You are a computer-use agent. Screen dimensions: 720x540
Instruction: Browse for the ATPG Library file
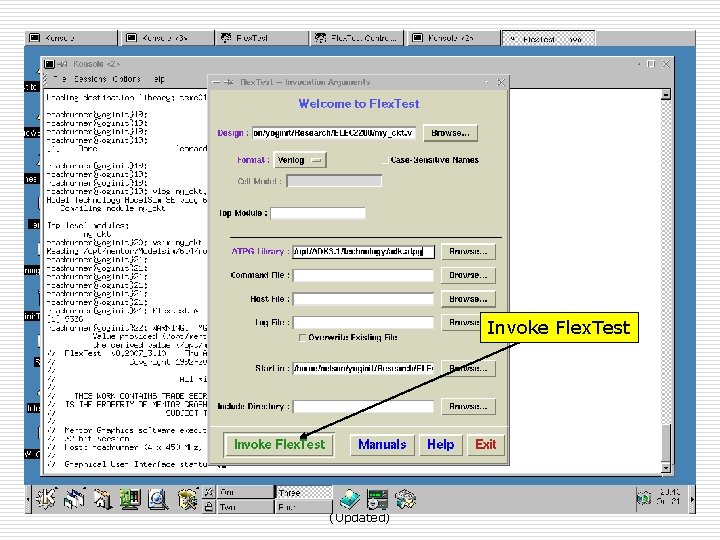[468, 252]
